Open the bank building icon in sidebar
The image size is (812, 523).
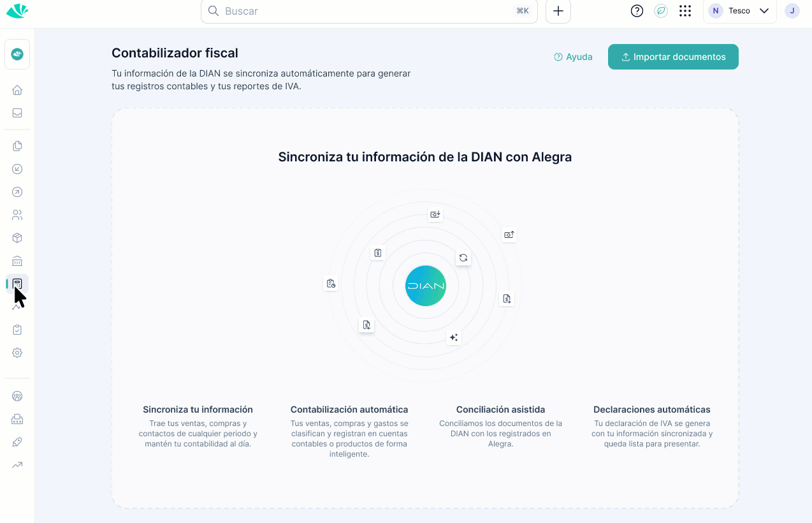click(17, 261)
